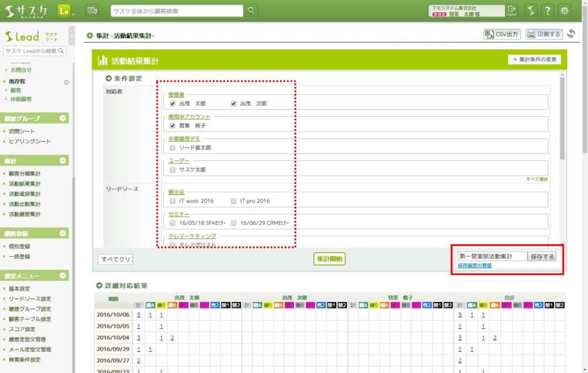Image resolution: width=588 pixels, height=373 pixels.
Task: Click the 印刷する print button
Action: 543,34
